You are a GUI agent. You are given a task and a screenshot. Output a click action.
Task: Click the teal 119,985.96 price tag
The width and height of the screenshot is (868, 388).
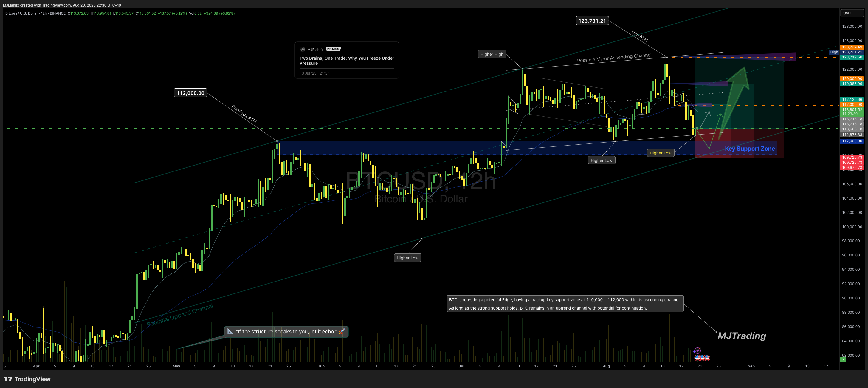(852, 84)
